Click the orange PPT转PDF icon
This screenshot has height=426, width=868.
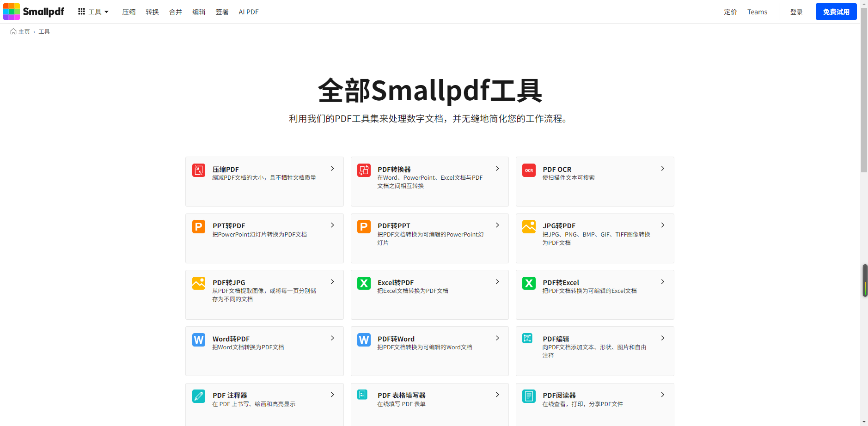[x=199, y=227]
